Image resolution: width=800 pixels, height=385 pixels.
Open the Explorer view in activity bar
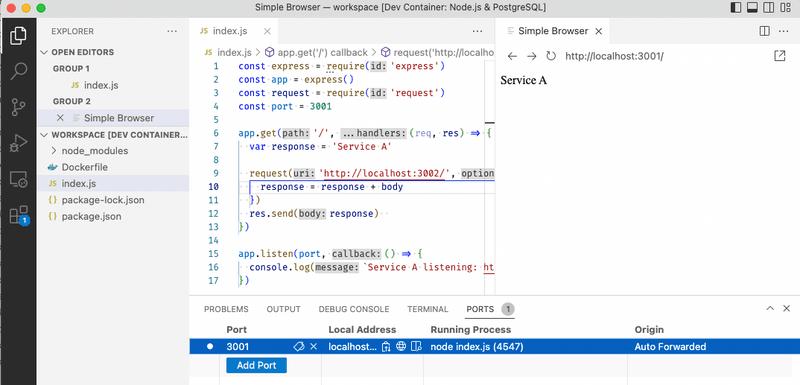click(x=18, y=36)
